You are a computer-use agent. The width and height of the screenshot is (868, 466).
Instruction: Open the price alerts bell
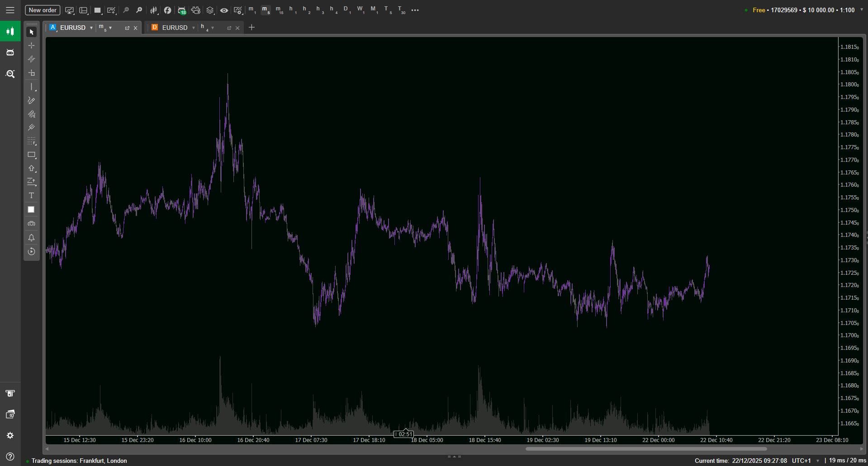[32, 238]
